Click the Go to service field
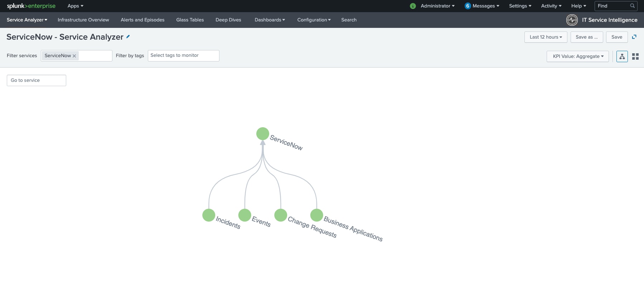This screenshot has height=292, width=644. (37, 80)
